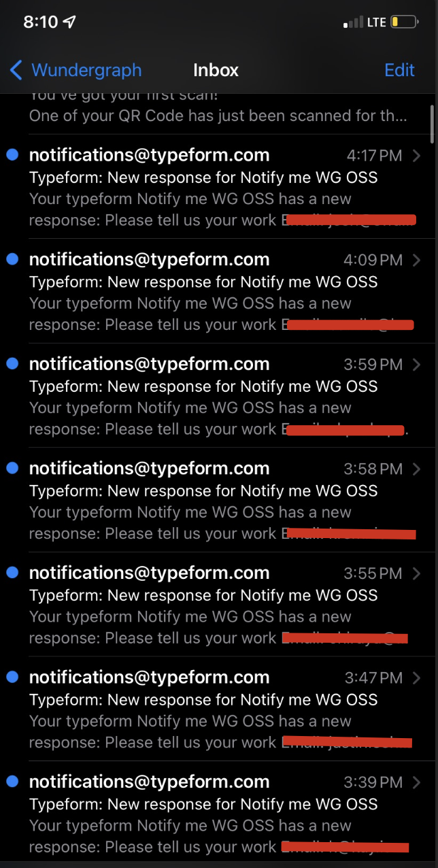438x868 pixels.
Task: Select the Inbox title
Action: (216, 69)
